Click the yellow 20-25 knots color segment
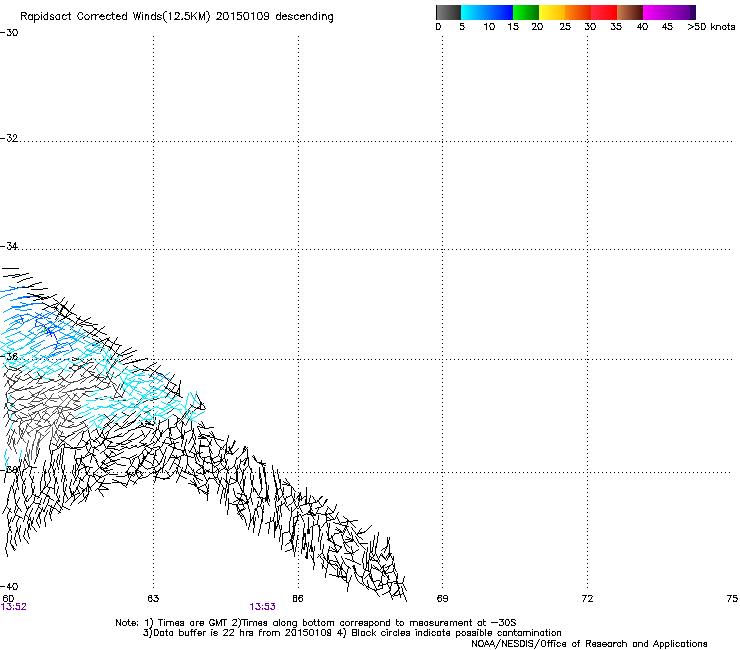 pyautogui.click(x=552, y=12)
